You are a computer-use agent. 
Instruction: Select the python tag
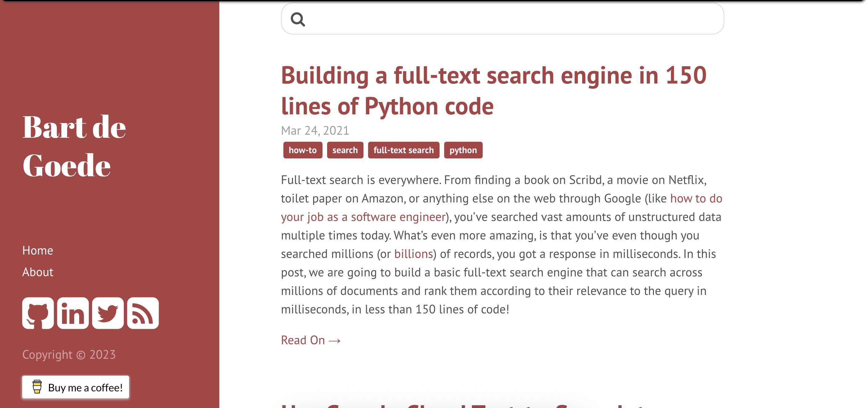coord(463,150)
